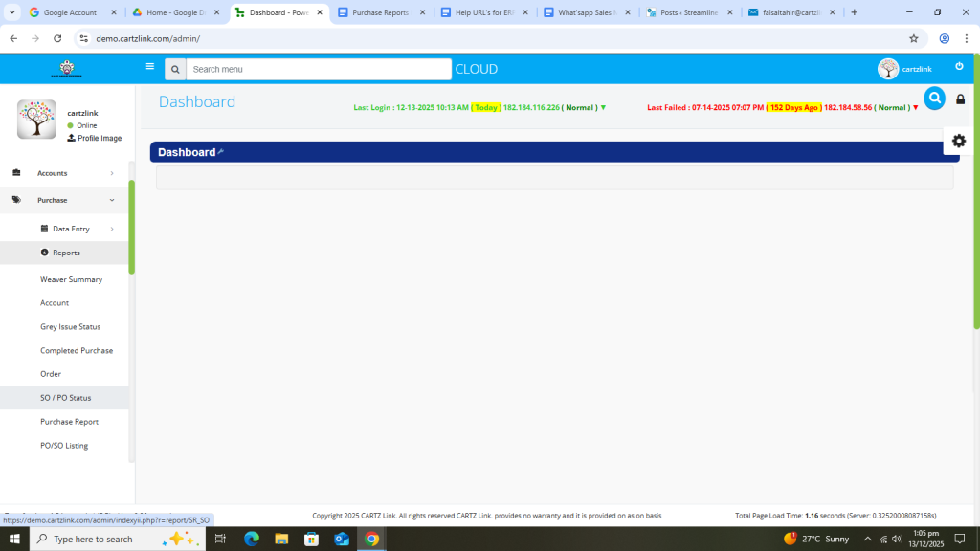The image size is (980, 551).
Task: Open the Weaver Summary report
Action: click(71, 279)
